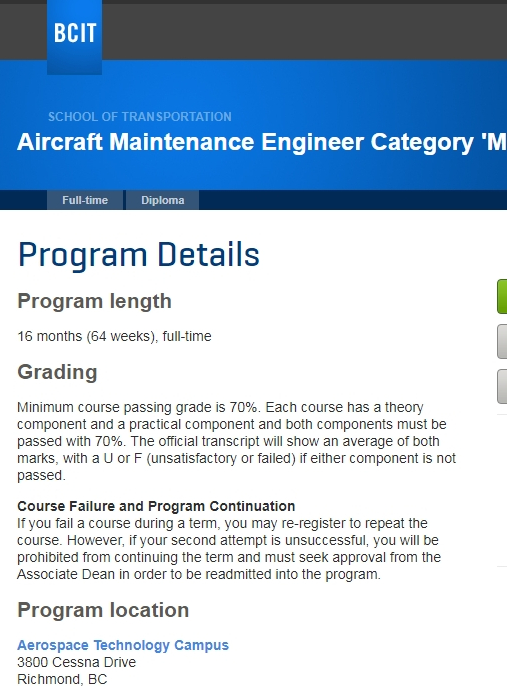Image resolution: width=507 pixels, height=686 pixels.
Task: Click the Richmond, BC address line
Action: [62, 679]
